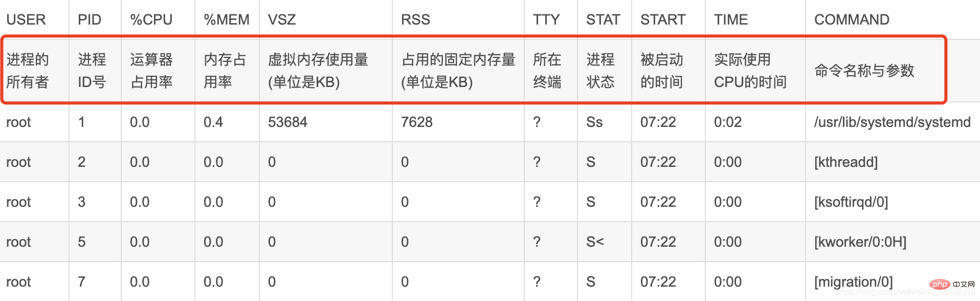Image resolution: width=980 pixels, height=301 pixels.
Task: Click the USER column header
Action: tap(26, 19)
